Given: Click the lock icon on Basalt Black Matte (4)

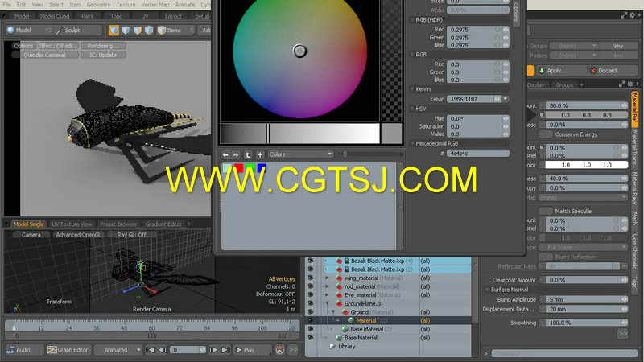Looking at the screenshot, I should tap(347, 261).
